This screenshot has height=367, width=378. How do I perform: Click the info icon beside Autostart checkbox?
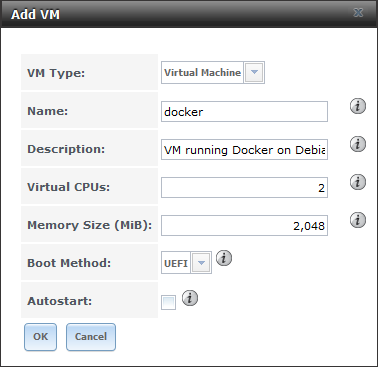pos(190,298)
